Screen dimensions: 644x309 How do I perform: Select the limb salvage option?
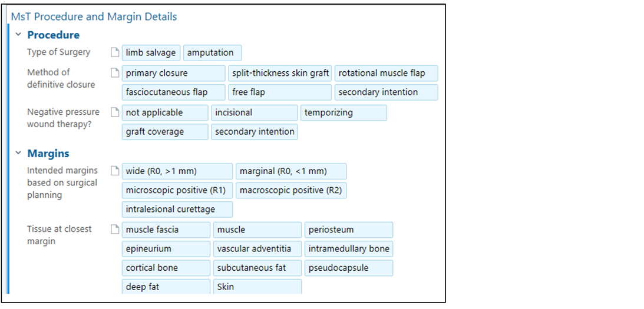[x=151, y=52]
